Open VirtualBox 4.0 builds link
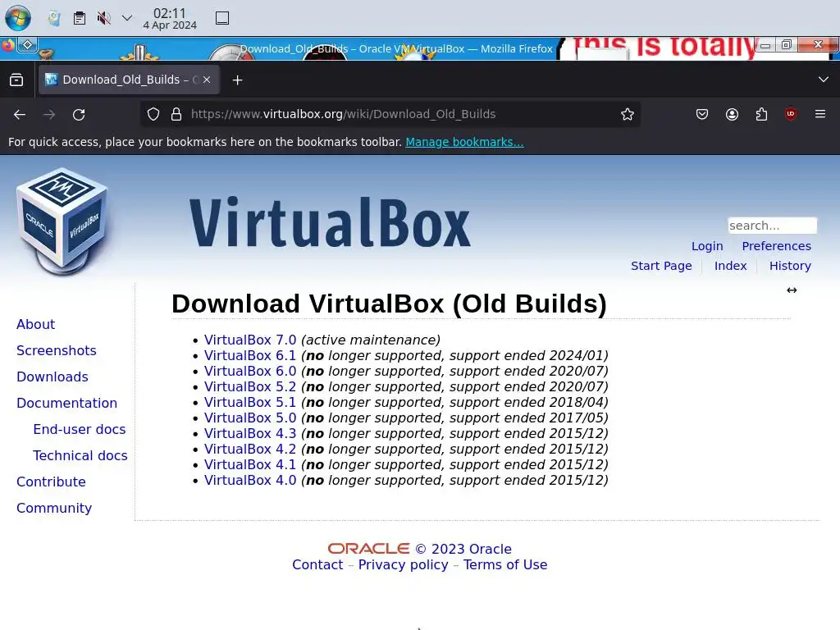Screen dimensions: 840x630 [250, 480]
